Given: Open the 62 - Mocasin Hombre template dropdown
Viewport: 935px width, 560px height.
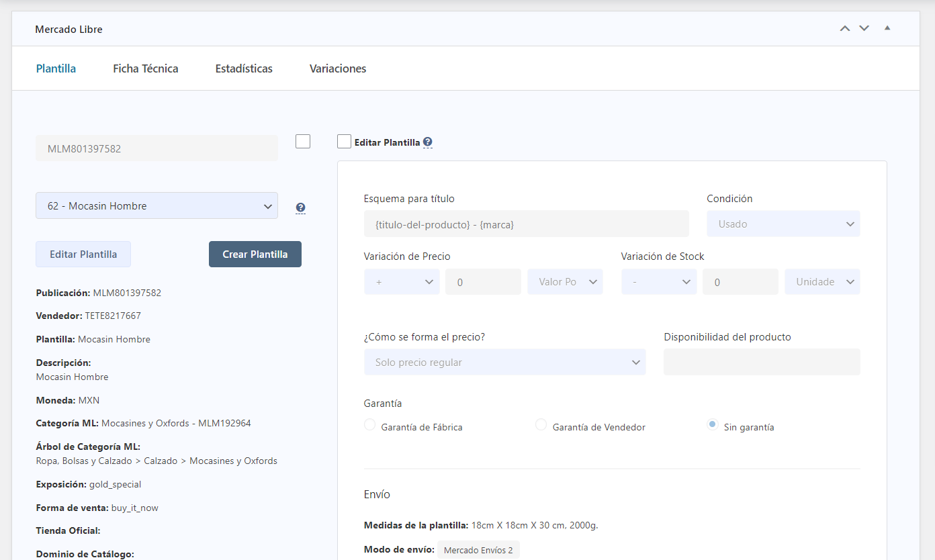Looking at the screenshot, I should [x=157, y=205].
